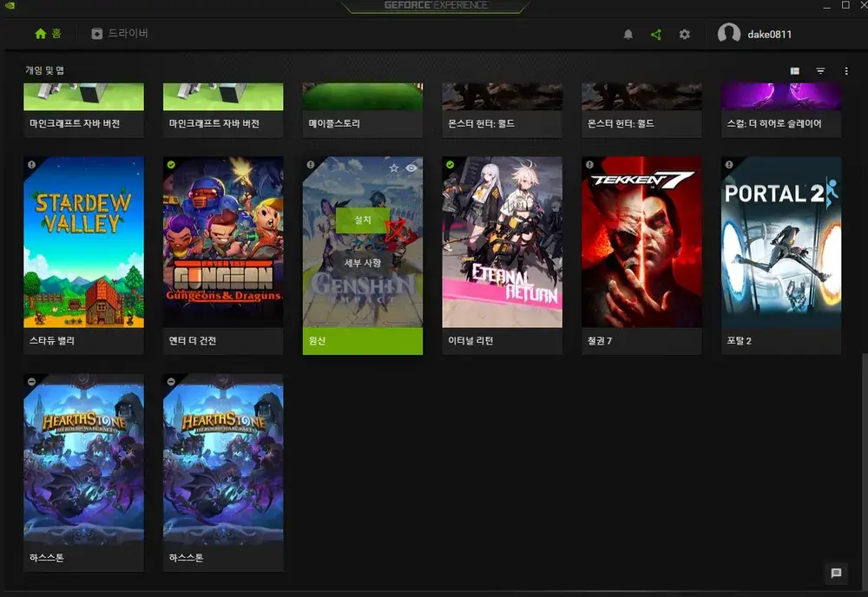This screenshot has width=868, height=597.
Task: Click the dake0811 username
Action: coord(769,35)
